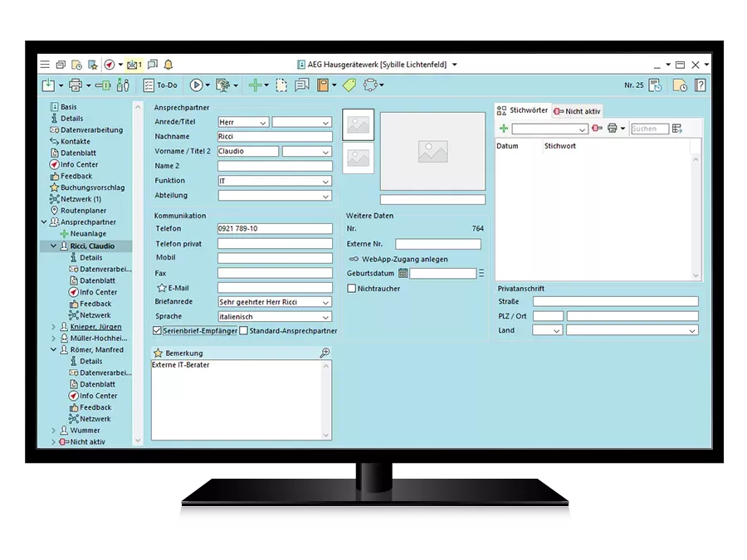Click the To-Do toolbar button
This screenshot has width=747, height=560.
point(160,85)
